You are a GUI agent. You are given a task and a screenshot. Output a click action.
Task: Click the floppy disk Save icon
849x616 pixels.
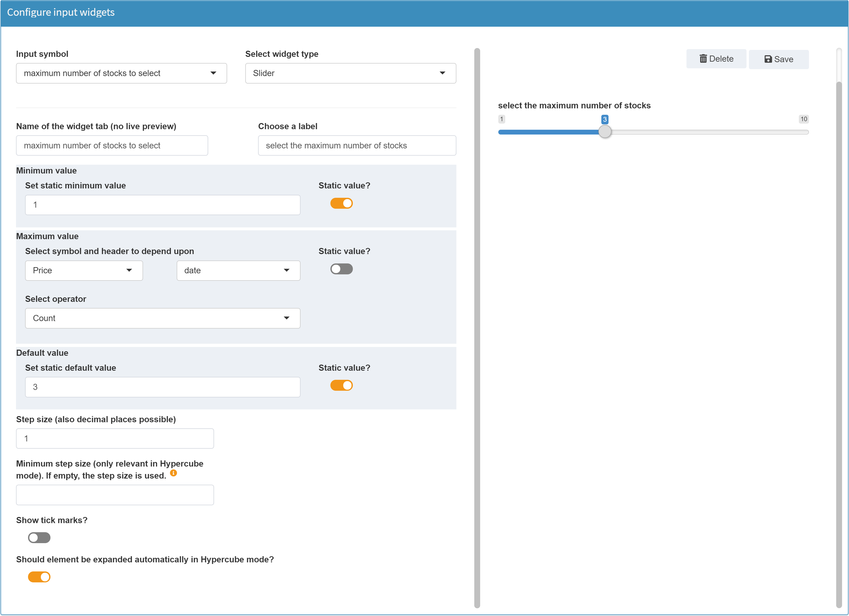click(768, 59)
